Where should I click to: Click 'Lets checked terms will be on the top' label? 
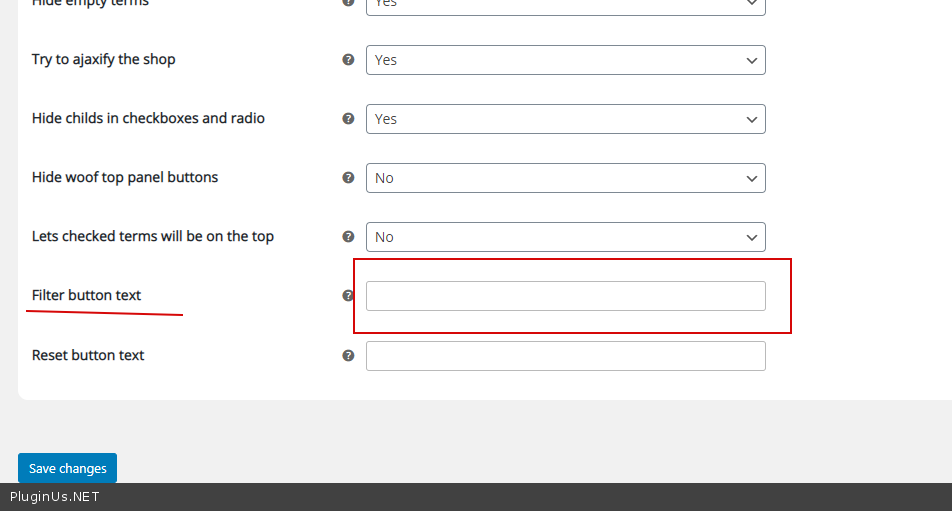(153, 236)
